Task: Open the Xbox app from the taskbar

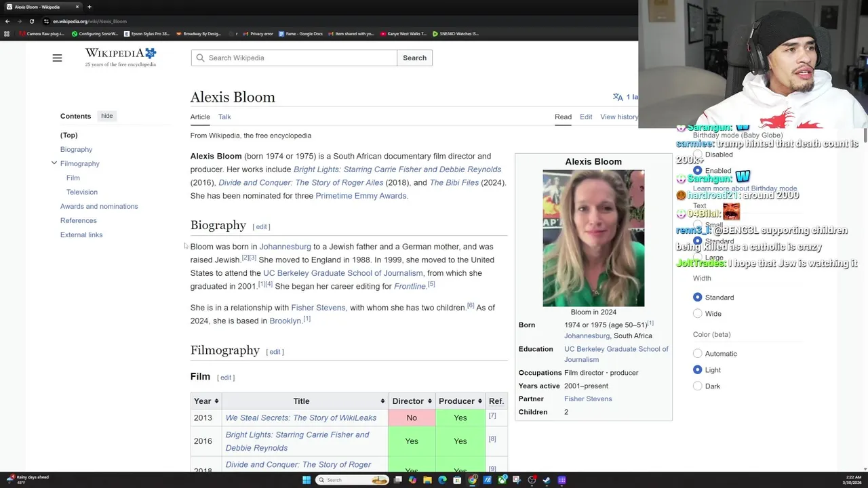Action: pyautogui.click(x=502, y=480)
